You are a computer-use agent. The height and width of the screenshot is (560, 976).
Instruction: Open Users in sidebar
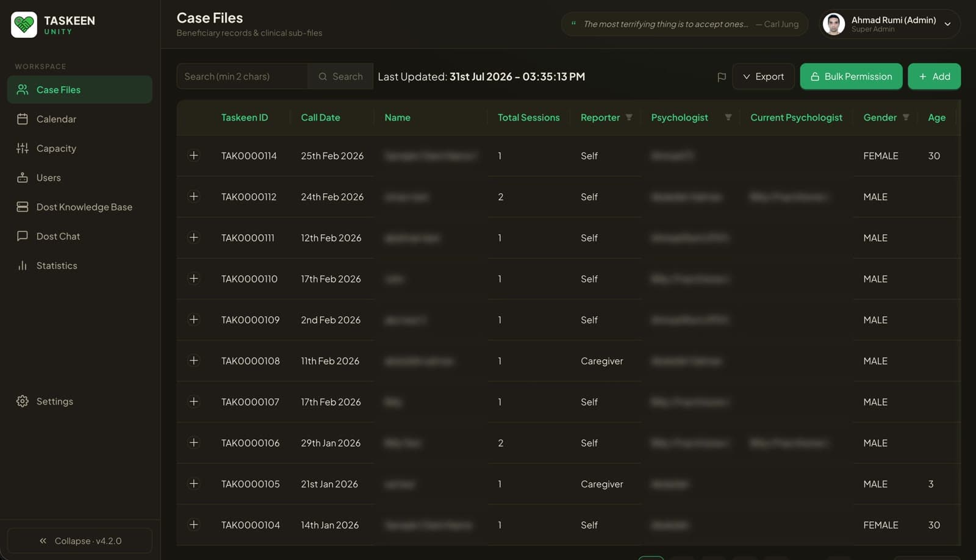coord(80,178)
